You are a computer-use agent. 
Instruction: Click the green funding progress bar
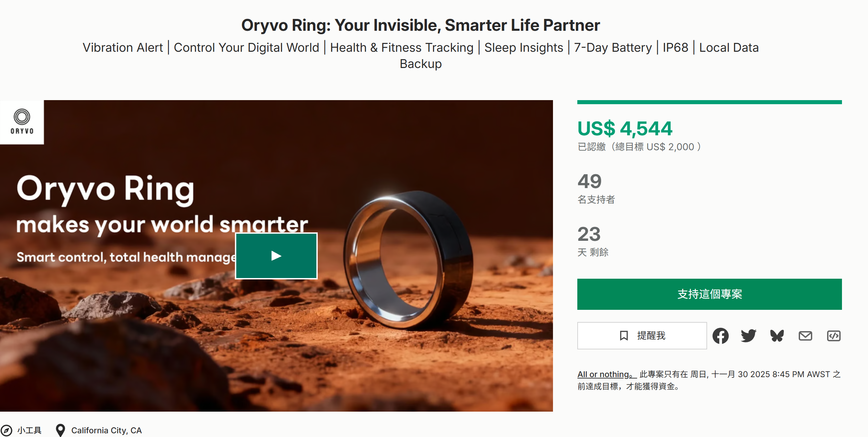click(x=709, y=102)
